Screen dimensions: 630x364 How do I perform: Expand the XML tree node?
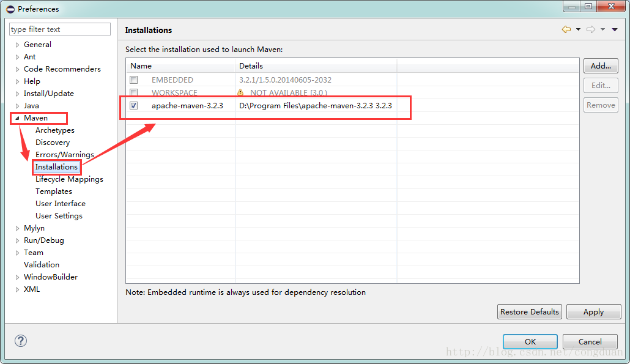click(17, 289)
